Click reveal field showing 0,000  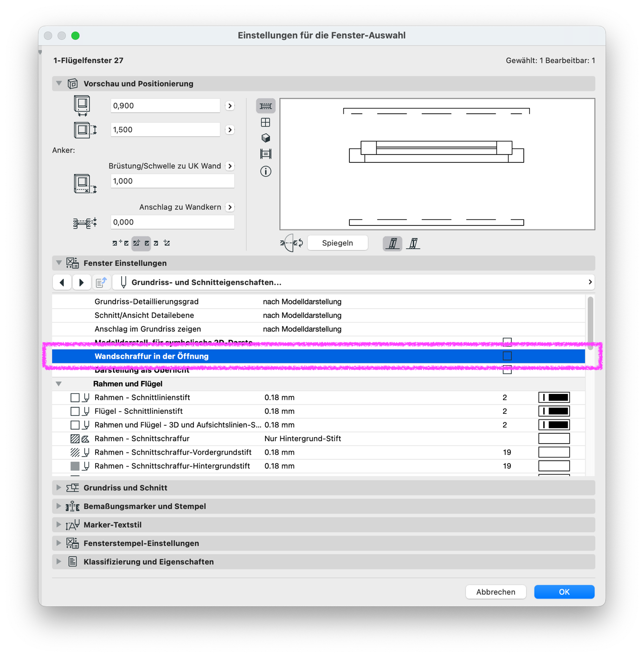tap(173, 222)
